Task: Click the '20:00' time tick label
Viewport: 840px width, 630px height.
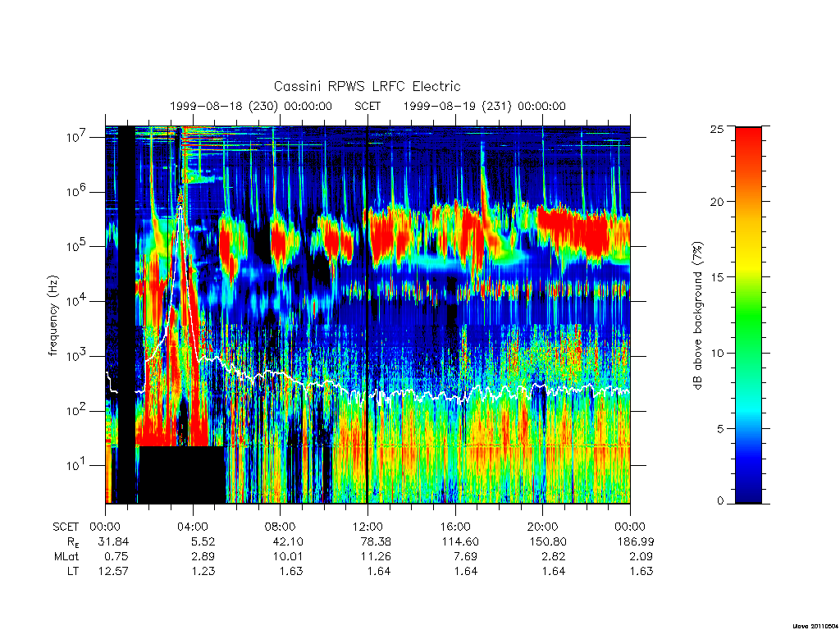Action: coord(543,527)
